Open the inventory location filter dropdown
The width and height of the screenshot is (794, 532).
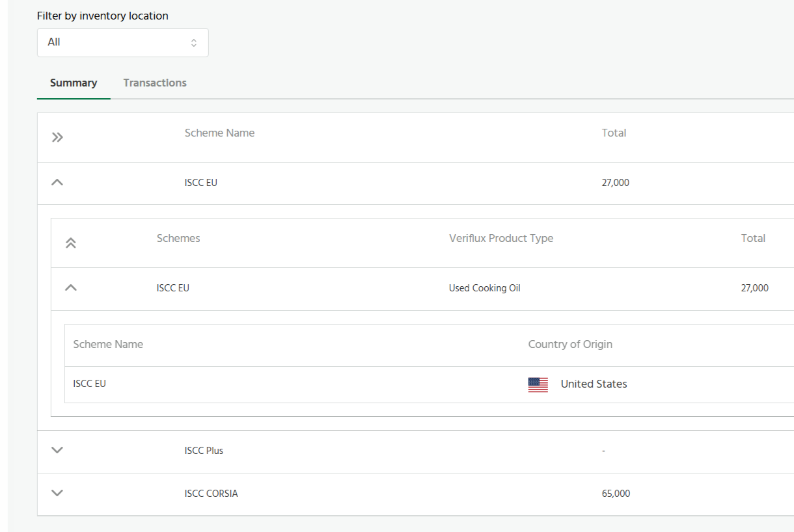pos(122,42)
